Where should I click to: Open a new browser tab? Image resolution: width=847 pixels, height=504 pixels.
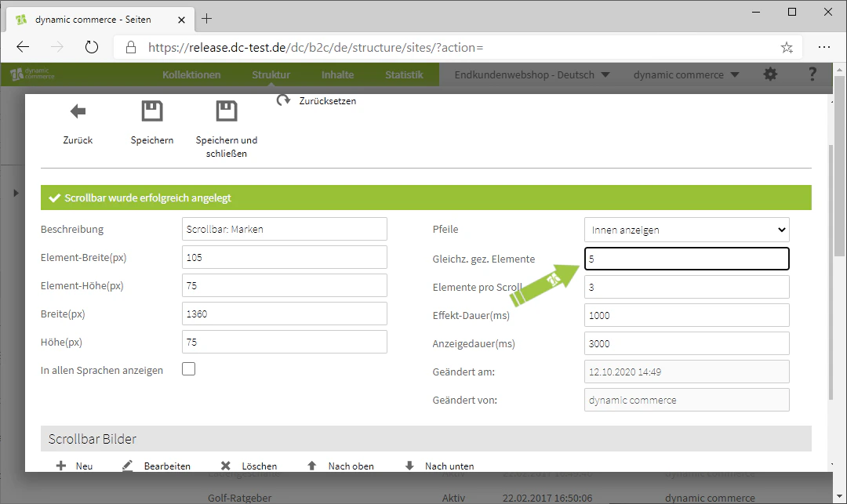click(206, 19)
